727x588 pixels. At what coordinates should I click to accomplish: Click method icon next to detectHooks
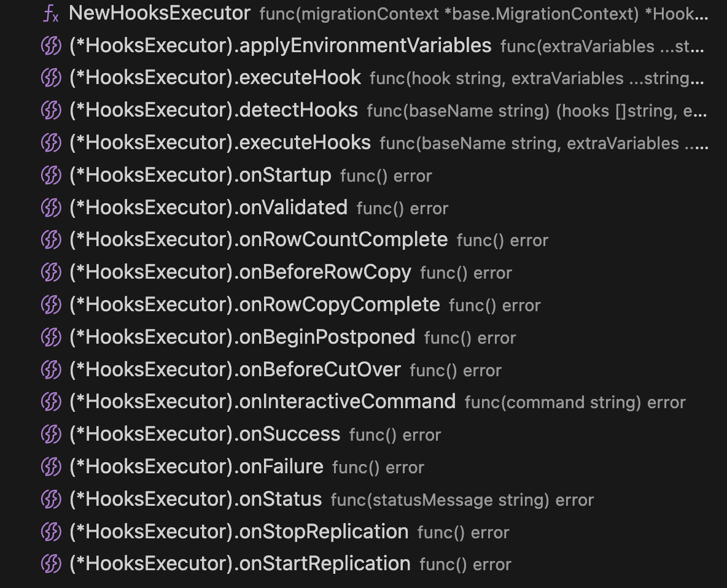51,110
